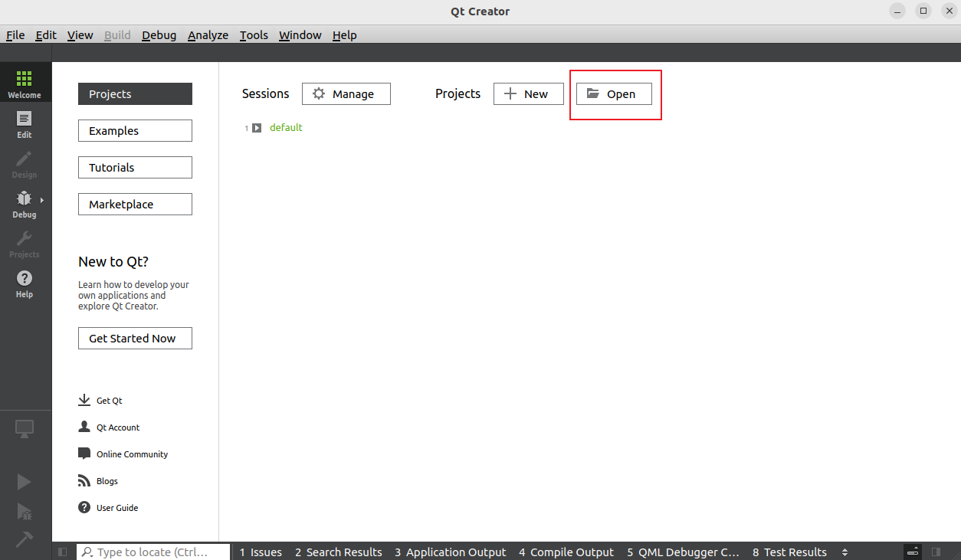Click the Start Debugging icon in the sidebar

(x=24, y=511)
